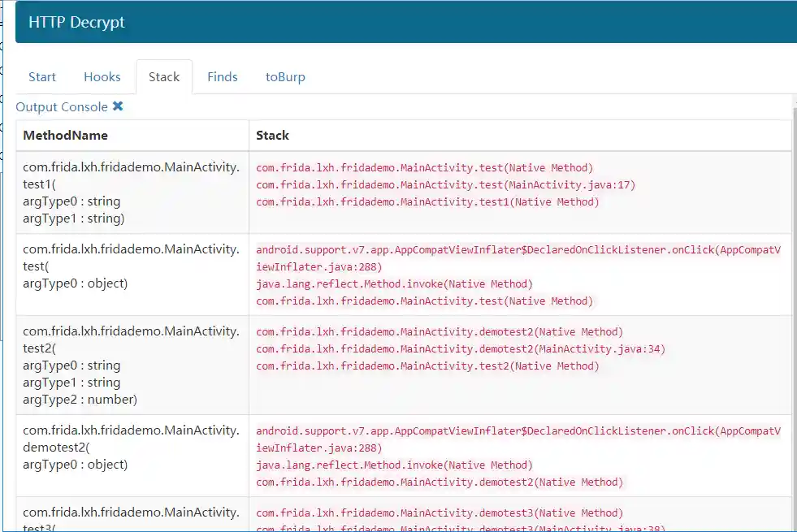797x532 pixels.
Task: Click the Stack column header
Action: click(x=273, y=136)
